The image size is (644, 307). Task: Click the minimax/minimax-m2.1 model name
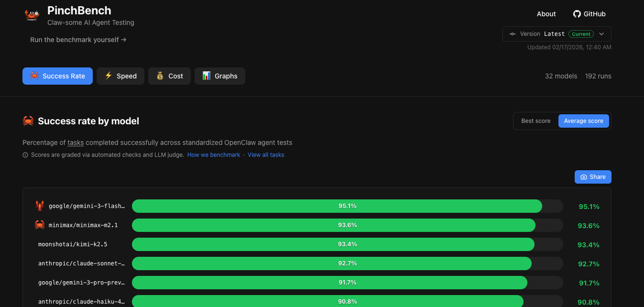pyautogui.click(x=83, y=225)
